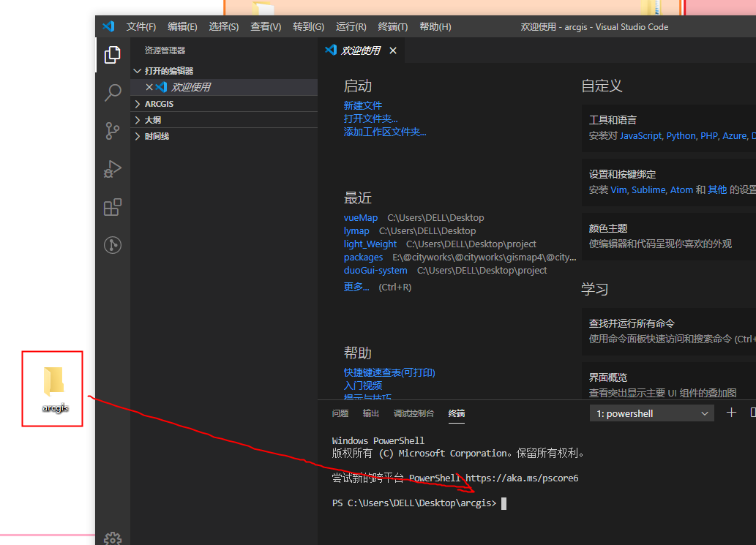Open the 工具和语言 customization card title

[613, 120]
